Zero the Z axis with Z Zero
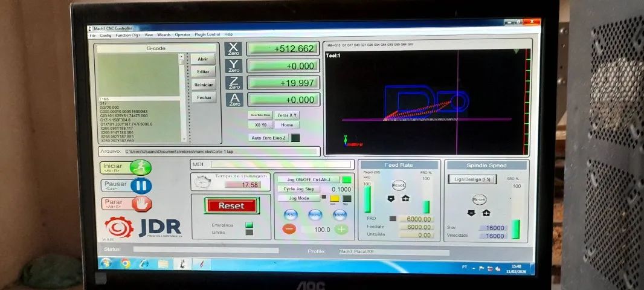Viewport: 644px width, 290px height. [x=234, y=83]
